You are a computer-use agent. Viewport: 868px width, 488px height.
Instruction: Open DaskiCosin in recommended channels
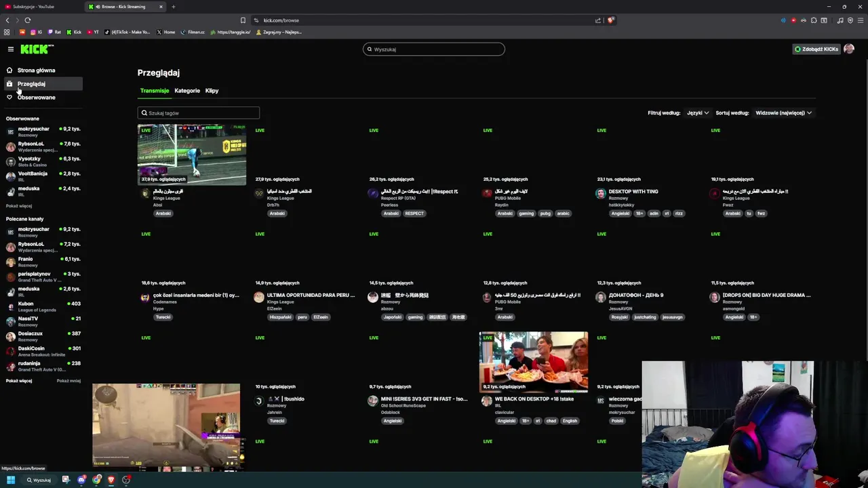tap(43, 351)
